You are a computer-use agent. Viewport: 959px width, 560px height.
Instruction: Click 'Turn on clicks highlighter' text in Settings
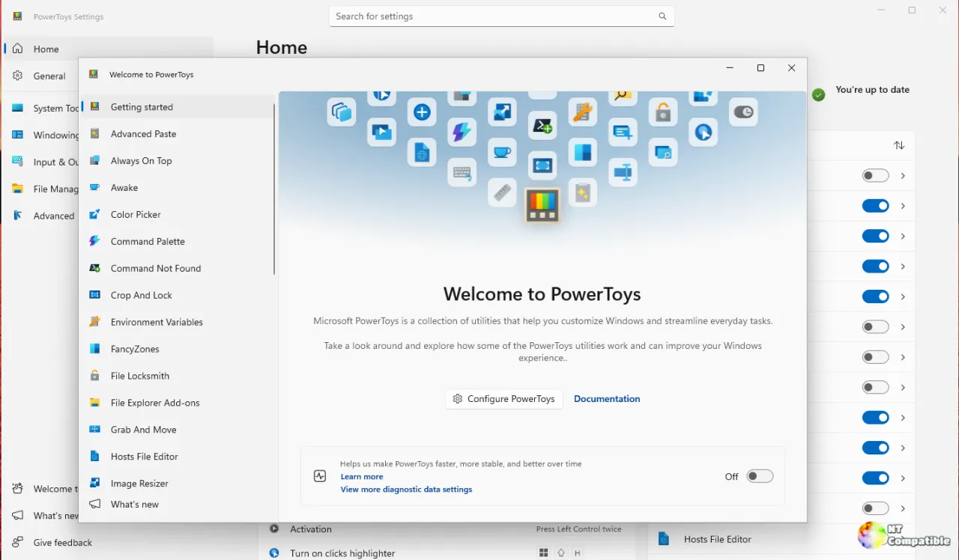click(x=342, y=554)
